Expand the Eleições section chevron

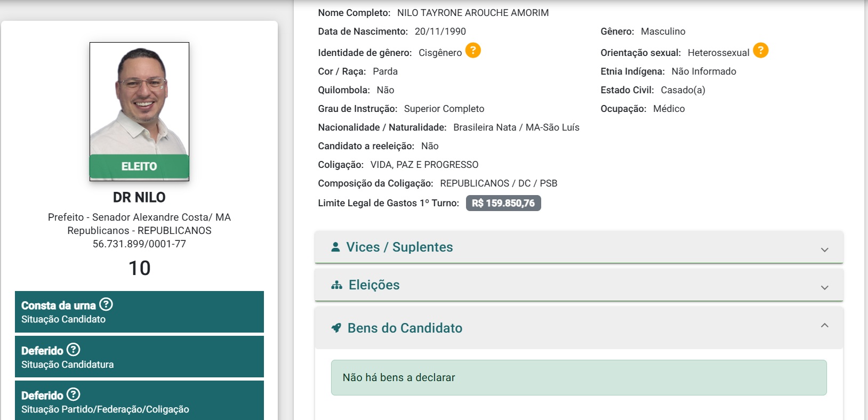(824, 287)
